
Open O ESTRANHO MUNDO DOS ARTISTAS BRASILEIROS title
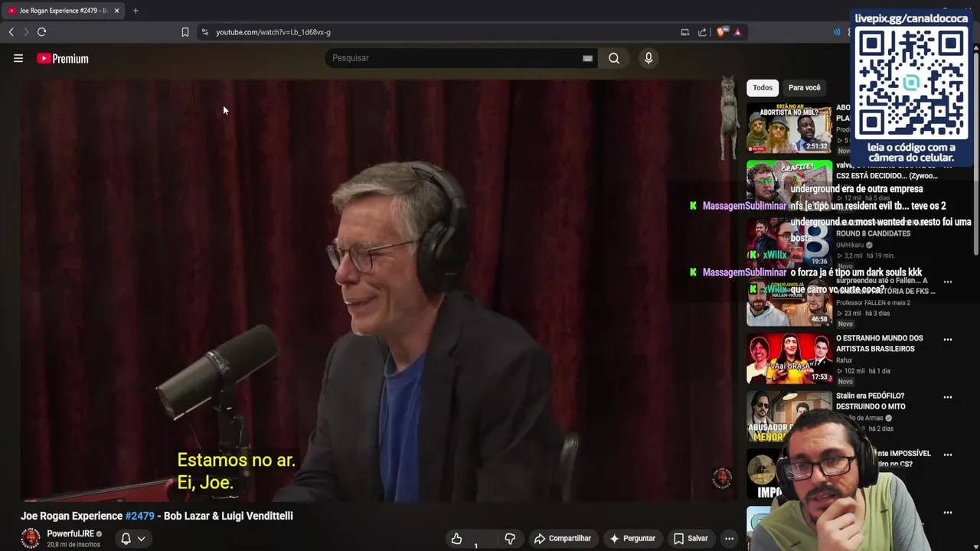tap(879, 344)
